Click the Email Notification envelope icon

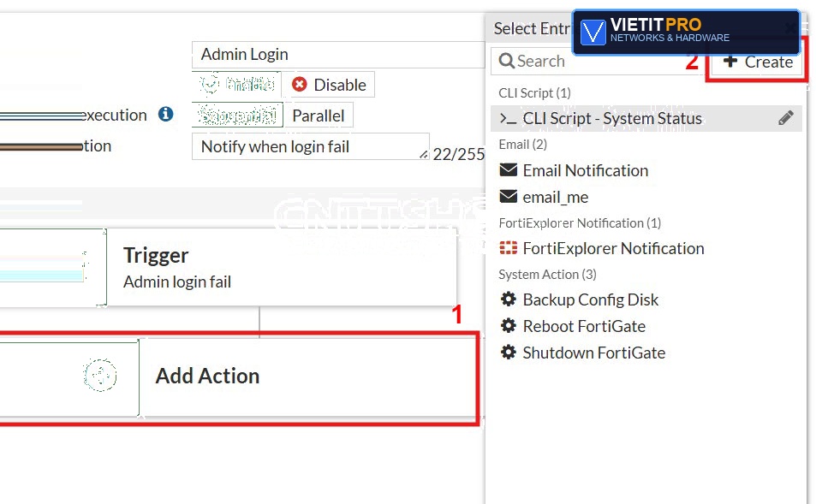(509, 170)
